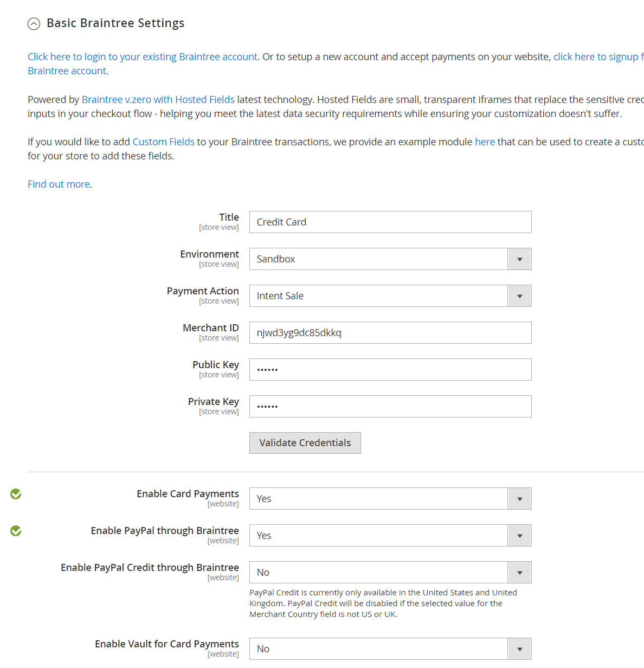Open the Payment Action dropdown
The image size is (644, 668).
tap(390, 296)
